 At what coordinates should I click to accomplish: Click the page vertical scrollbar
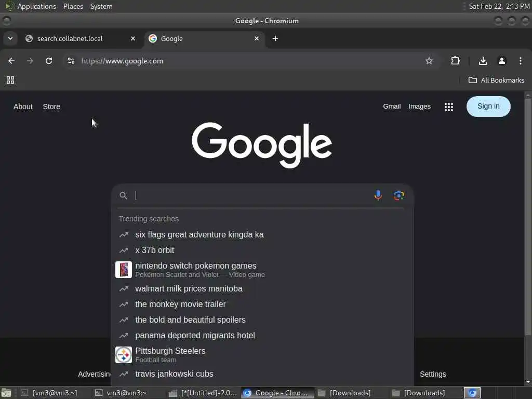click(528, 217)
